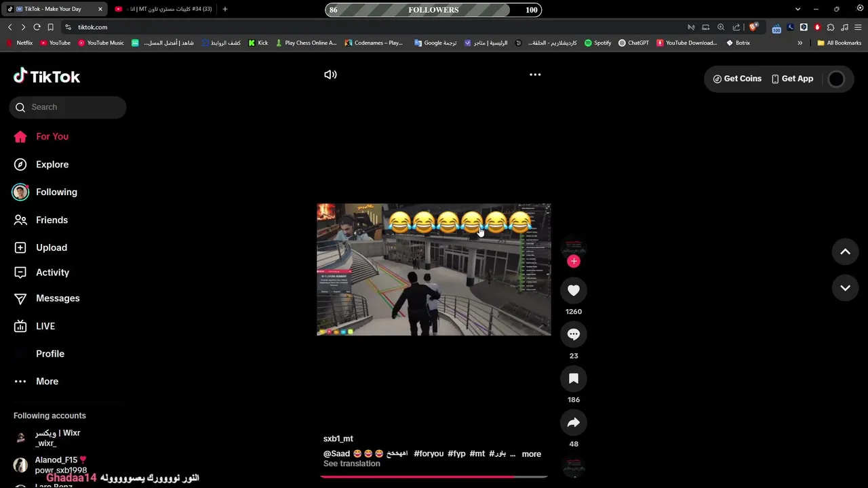
Task: Click the @Saad mention in caption
Action: coord(336,453)
